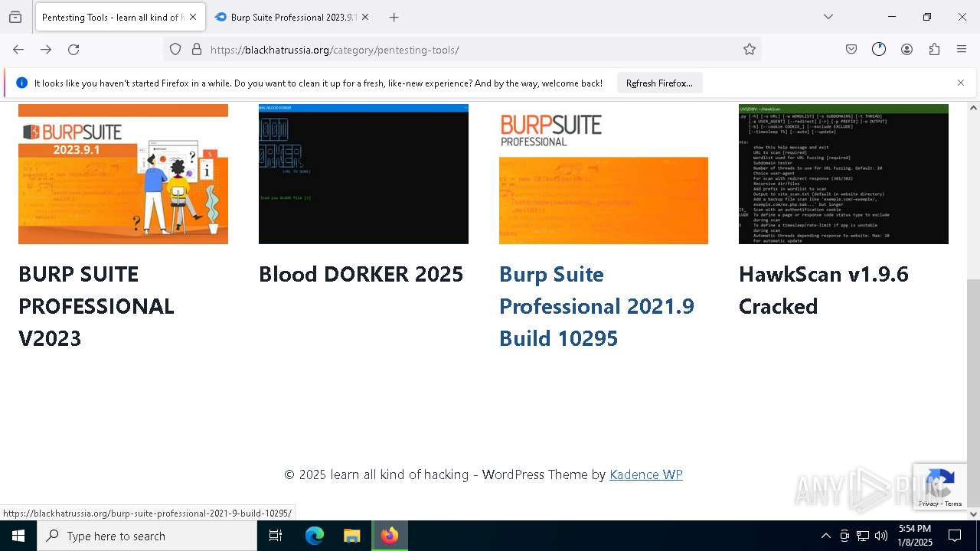Open the Firefox View recent browsing icon
Viewport: 980px width, 551px height.
[x=15, y=17]
